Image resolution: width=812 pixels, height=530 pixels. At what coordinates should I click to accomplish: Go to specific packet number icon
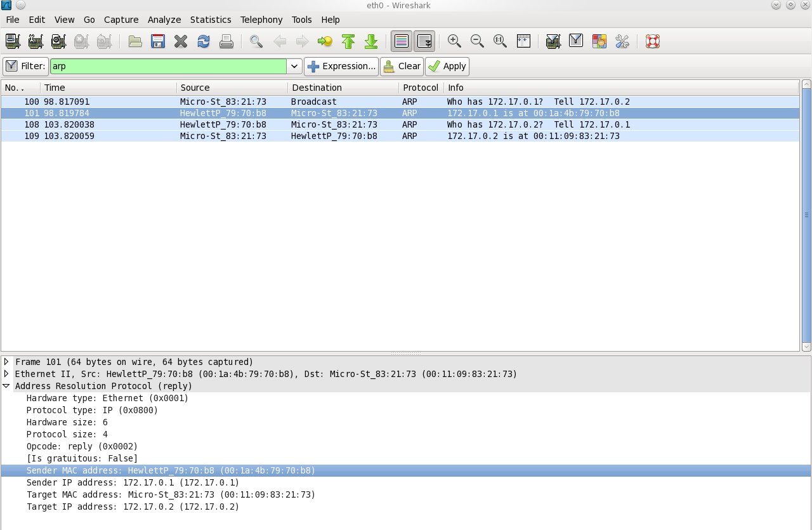tap(325, 42)
